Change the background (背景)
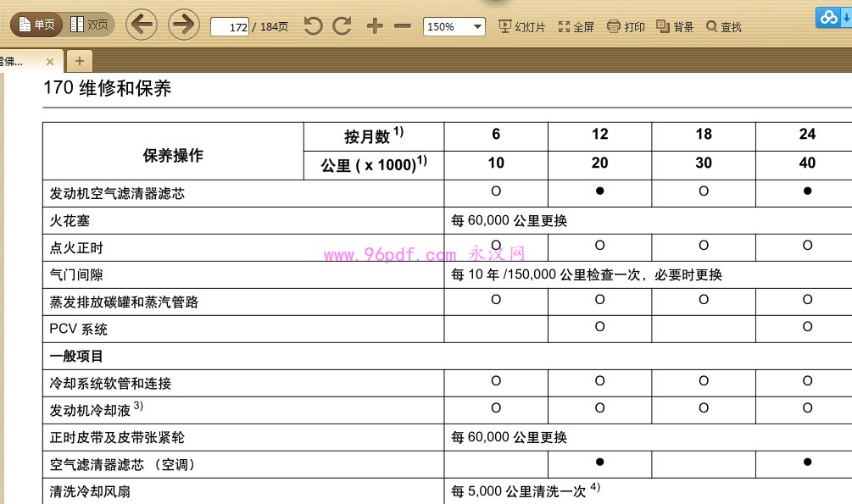The image size is (852, 504). pos(675,27)
